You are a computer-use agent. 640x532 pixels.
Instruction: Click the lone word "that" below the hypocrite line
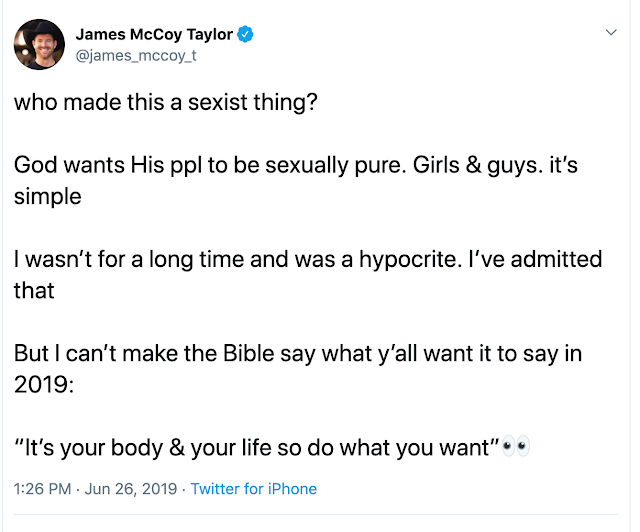point(34,289)
